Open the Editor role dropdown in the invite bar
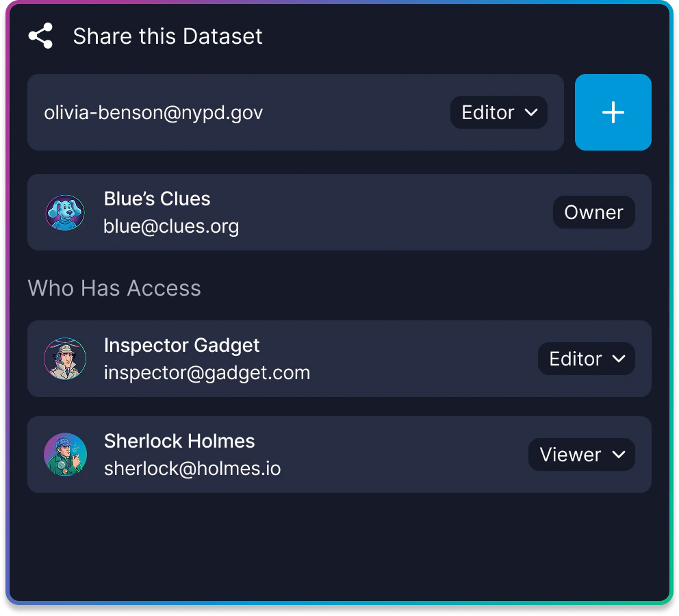 click(x=498, y=113)
